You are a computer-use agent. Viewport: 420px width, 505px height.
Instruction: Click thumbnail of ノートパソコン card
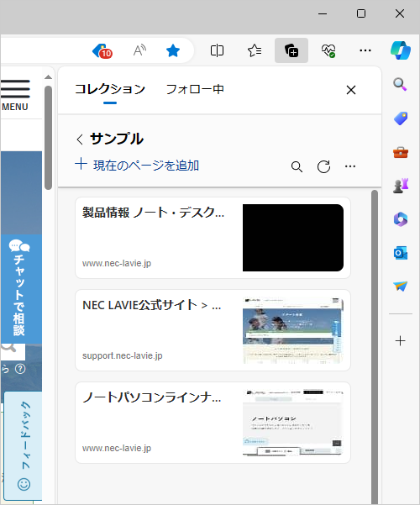[x=293, y=423]
